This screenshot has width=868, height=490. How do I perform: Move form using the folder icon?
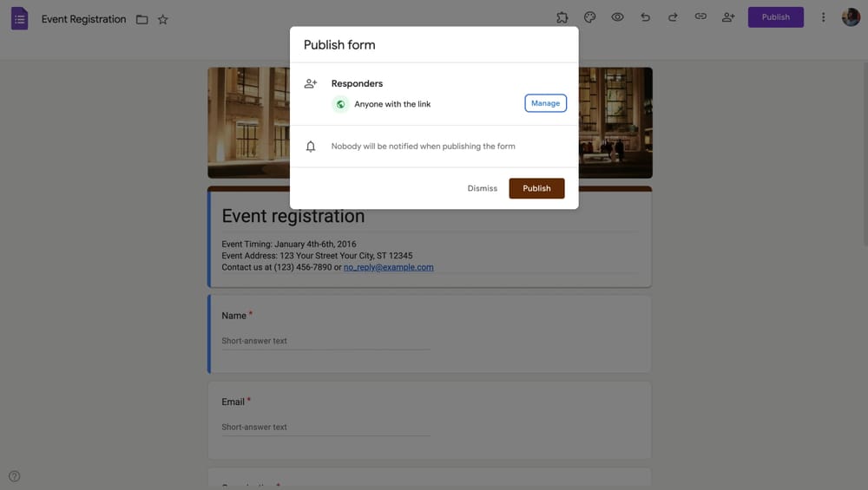[x=141, y=19]
